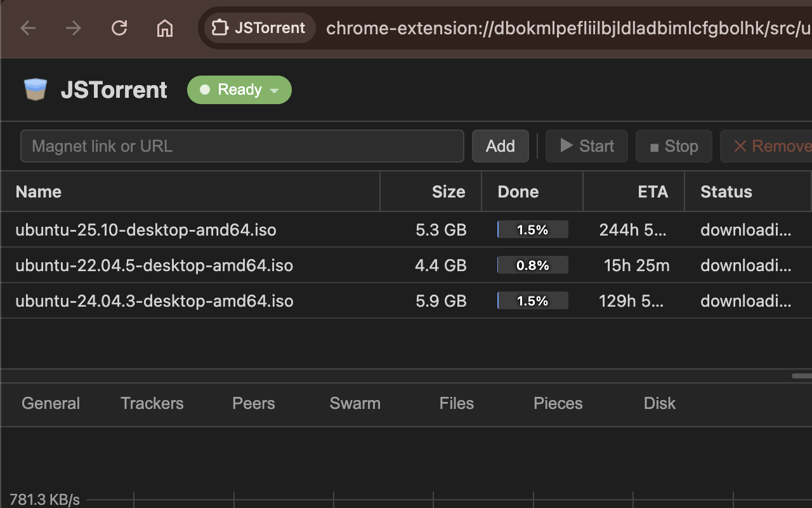The image size is (812, 508).
Task: Sort torrents by the Size column
Action: (449, 192)
